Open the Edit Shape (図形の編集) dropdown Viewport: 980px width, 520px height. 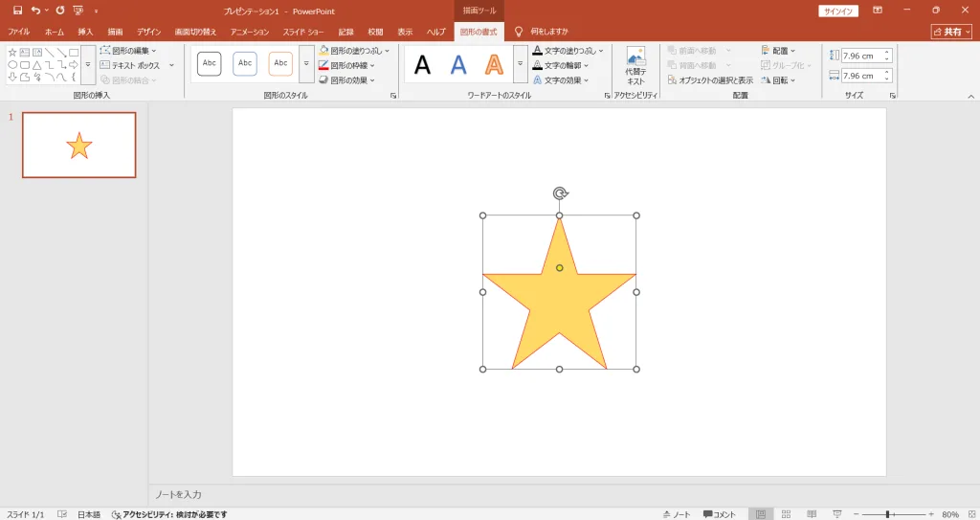coord(128,50)
